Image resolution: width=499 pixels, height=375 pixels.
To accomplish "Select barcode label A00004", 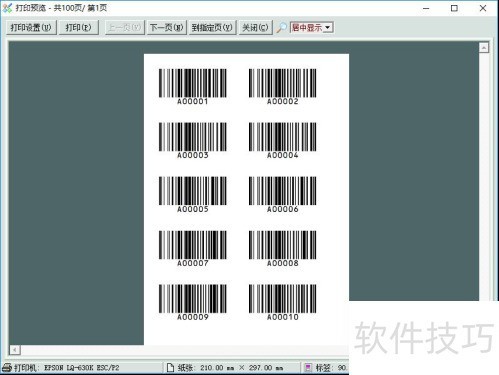I will click(283, 141).
